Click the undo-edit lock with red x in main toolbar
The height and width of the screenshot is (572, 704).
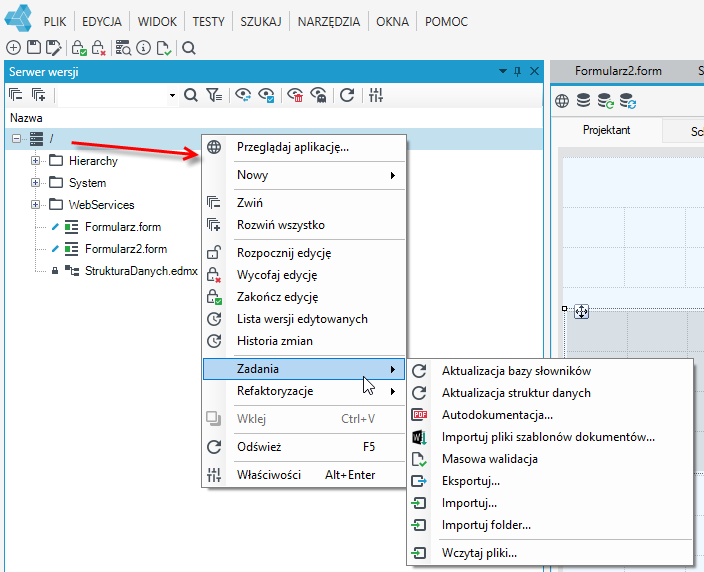[x=98, y=48]
